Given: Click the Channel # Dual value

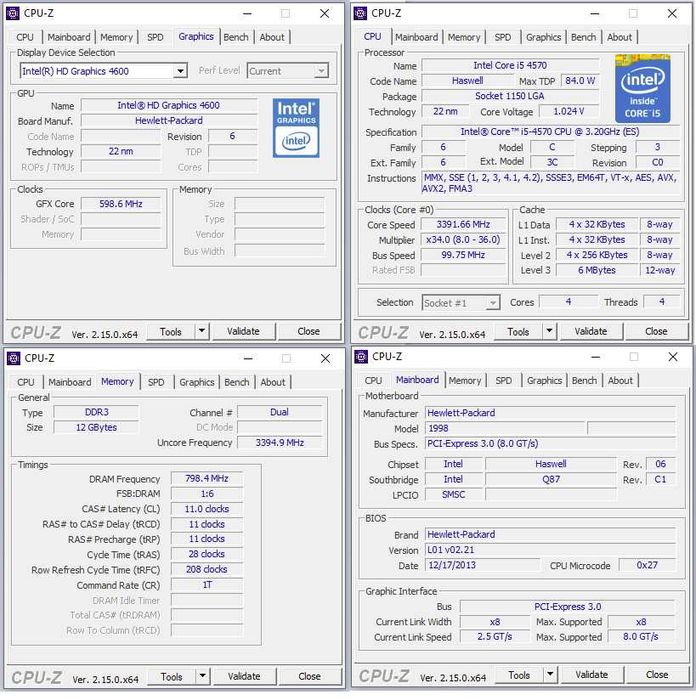Looking at the screenshot, I should [280, 412].
